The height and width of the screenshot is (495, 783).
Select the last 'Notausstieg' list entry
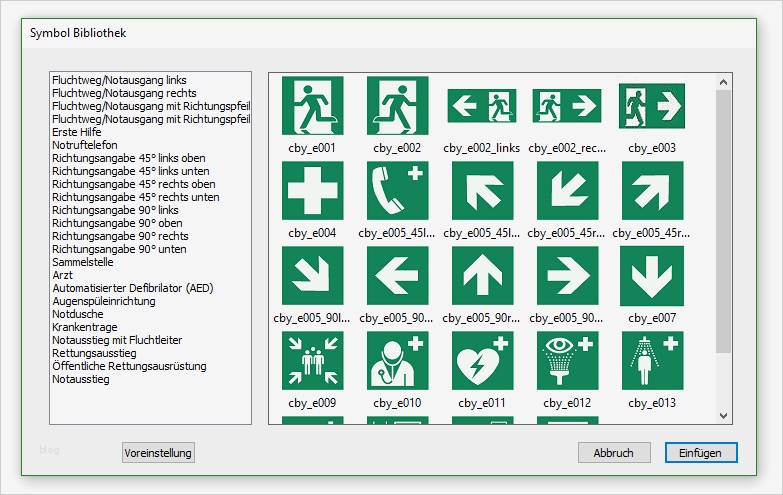81,379
